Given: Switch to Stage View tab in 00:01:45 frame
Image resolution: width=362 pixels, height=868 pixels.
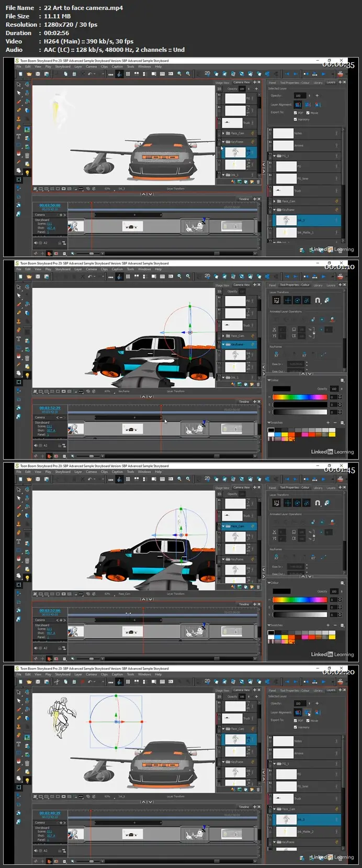Looking at the screenshot, I should click(x=222, y=488).
